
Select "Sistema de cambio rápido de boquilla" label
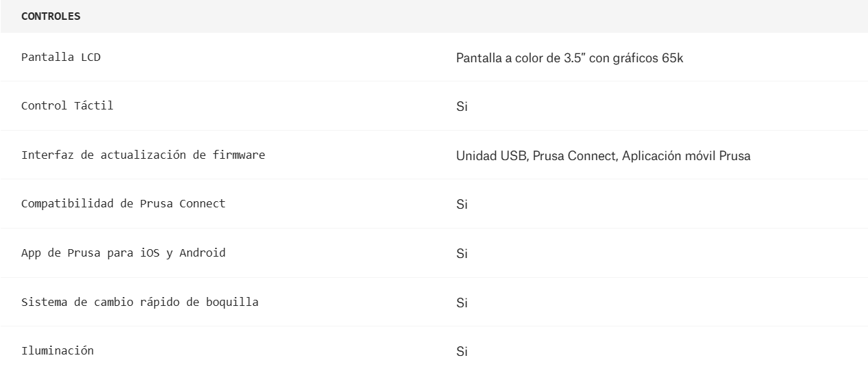point(140,302)
